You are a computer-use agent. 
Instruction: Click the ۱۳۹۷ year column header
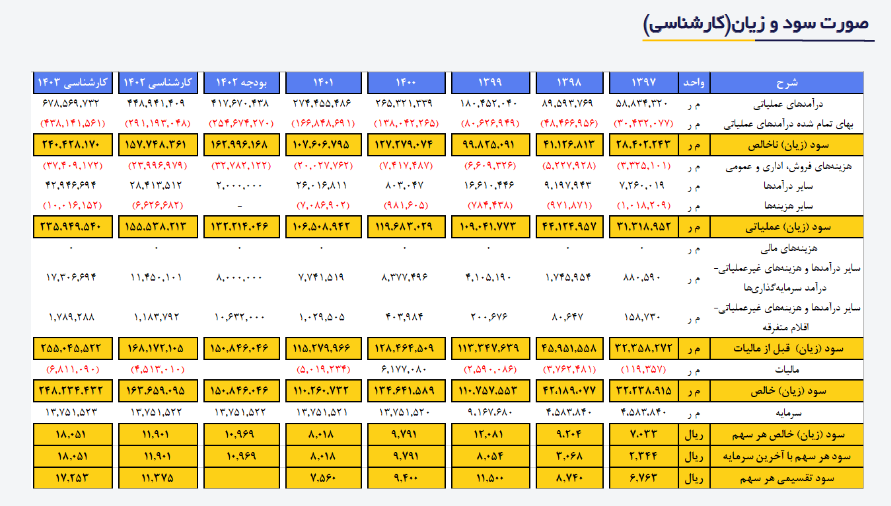click(645, 80)
